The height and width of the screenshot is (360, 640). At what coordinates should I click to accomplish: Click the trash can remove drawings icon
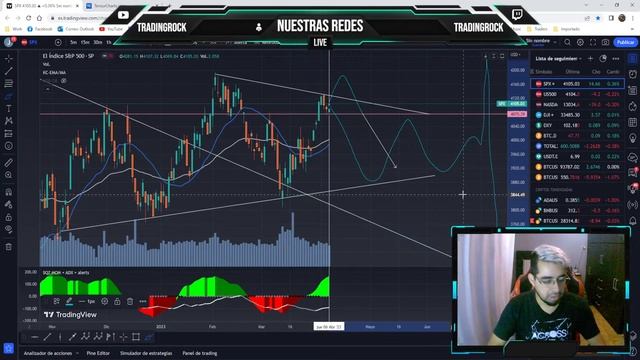[x=9, y=247]
